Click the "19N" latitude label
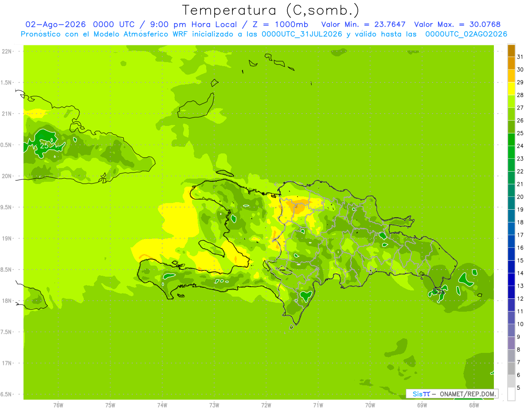 tap(7, 239)
